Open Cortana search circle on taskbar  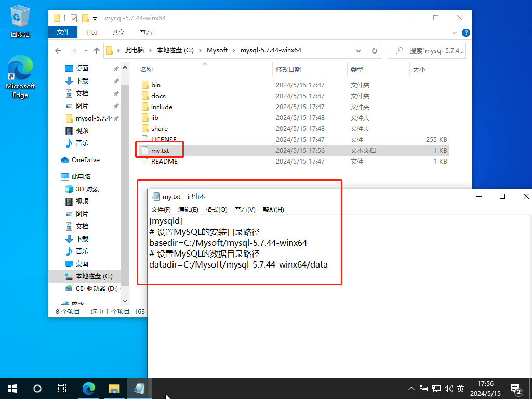coord(37,389)
